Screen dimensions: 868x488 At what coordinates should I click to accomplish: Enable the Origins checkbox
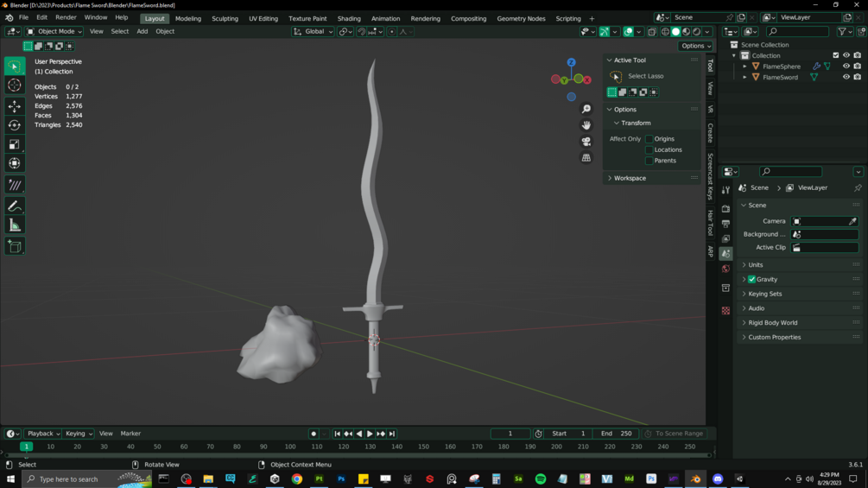[x=649, y=139]
